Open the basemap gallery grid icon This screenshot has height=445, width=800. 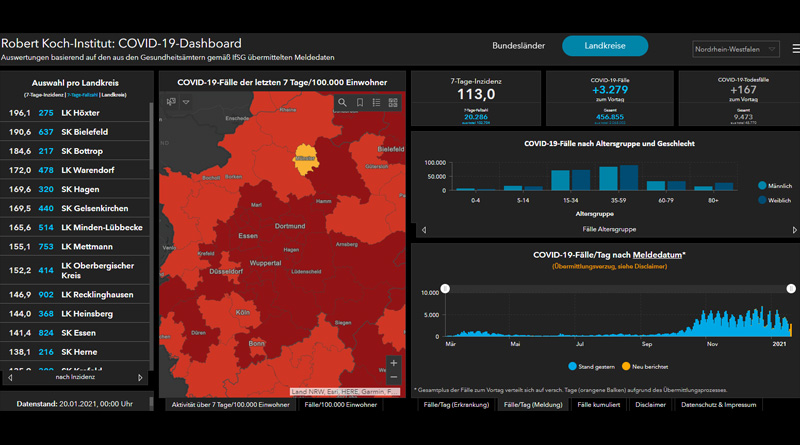pyautogui.click(x=393, y=103)
